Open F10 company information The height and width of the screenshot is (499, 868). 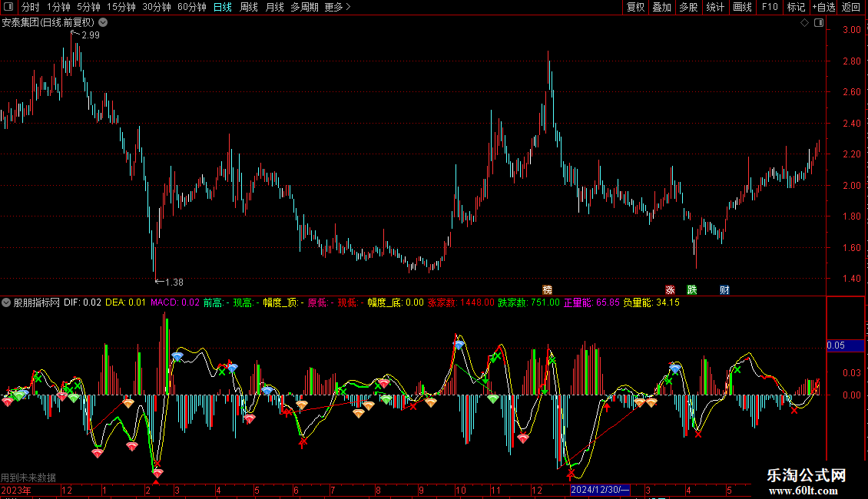tap(770, 7)
